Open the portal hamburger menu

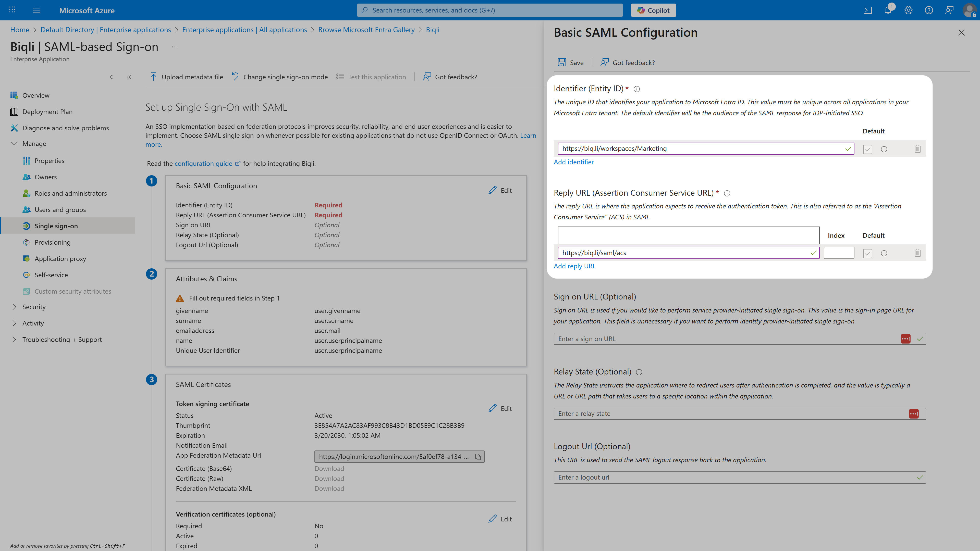[36, 10]
